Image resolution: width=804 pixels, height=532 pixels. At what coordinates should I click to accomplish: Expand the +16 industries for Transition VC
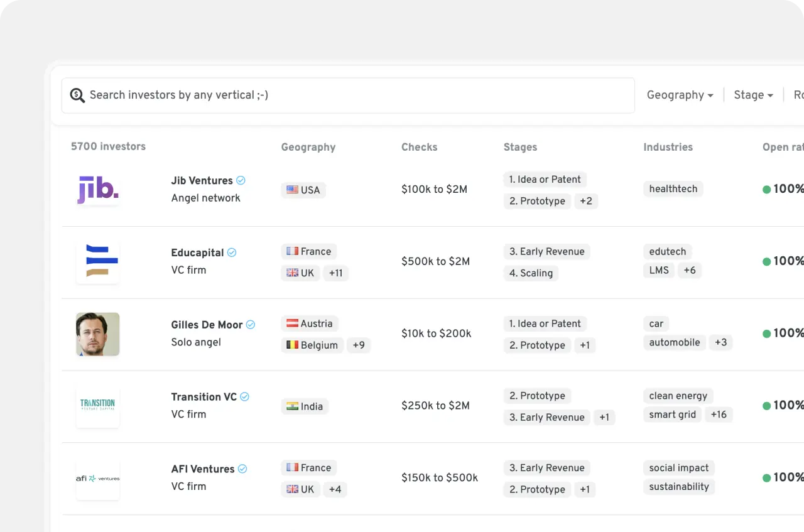719,414
